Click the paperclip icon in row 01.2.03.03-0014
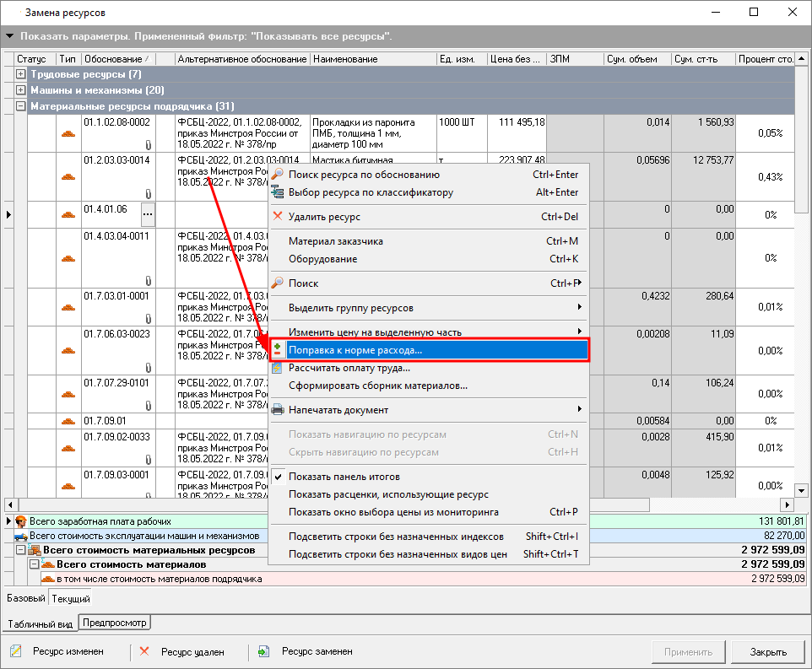This screenshot has height=669, width=812. tap(149, 193)
